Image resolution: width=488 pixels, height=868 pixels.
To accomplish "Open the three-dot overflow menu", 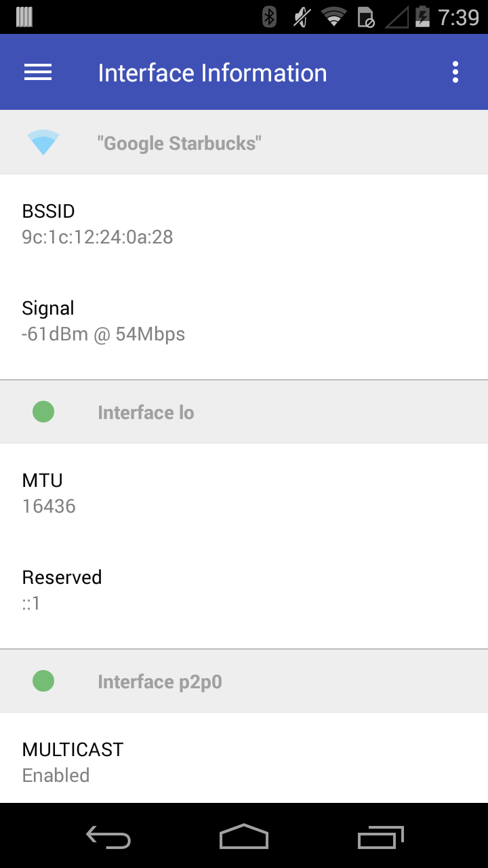I will coord(455,73).
